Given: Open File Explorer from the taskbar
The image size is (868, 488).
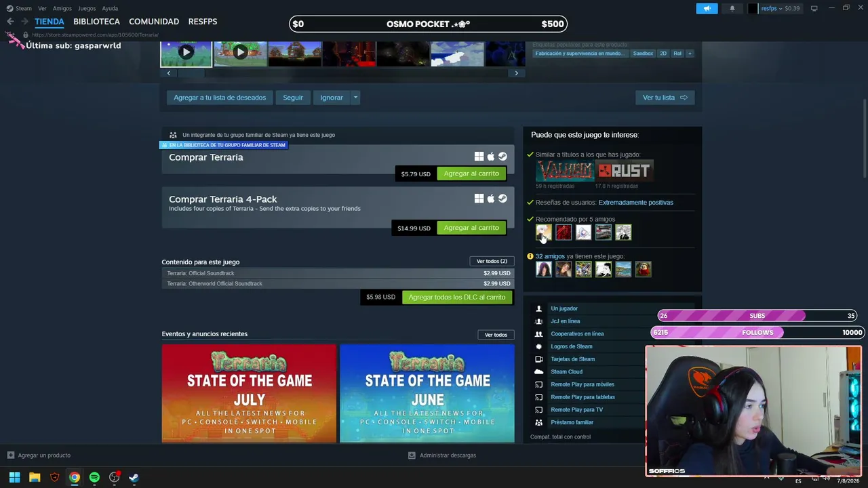Looking at the screenshot, I should (35, 478).
